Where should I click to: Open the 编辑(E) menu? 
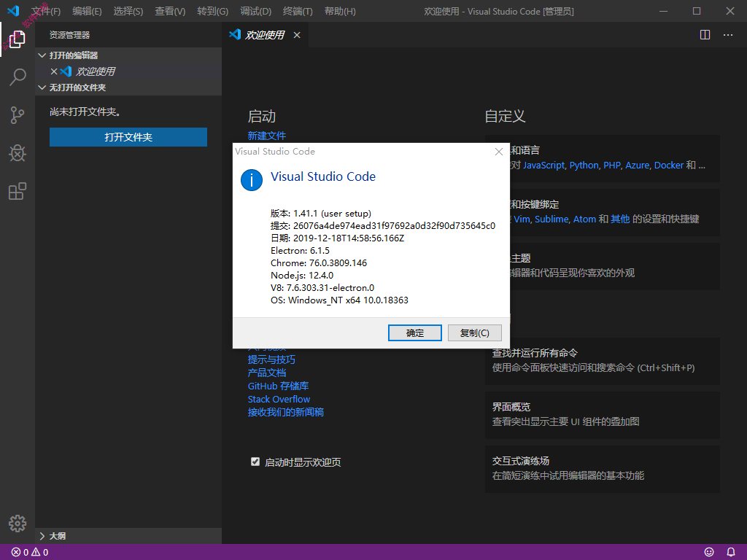[88, 11]
